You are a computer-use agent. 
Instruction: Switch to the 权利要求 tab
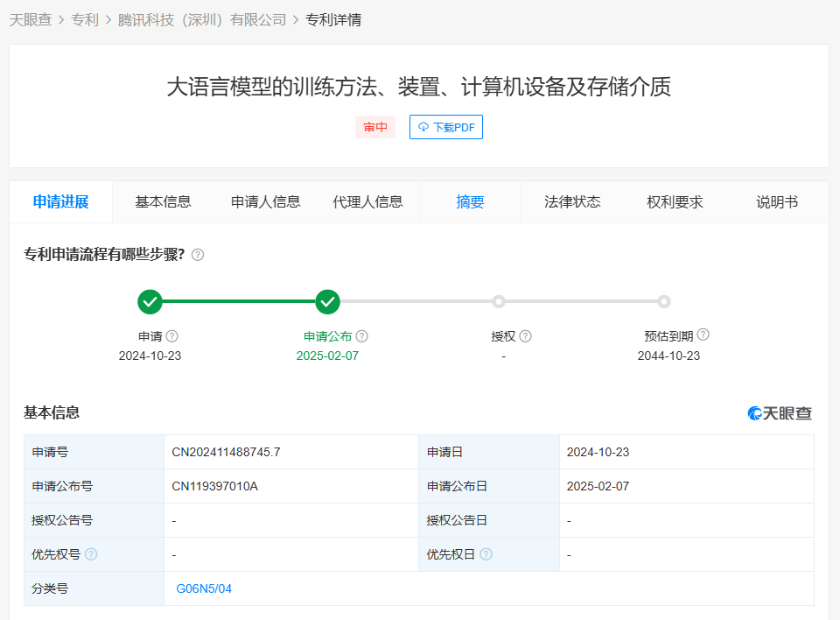675,201
